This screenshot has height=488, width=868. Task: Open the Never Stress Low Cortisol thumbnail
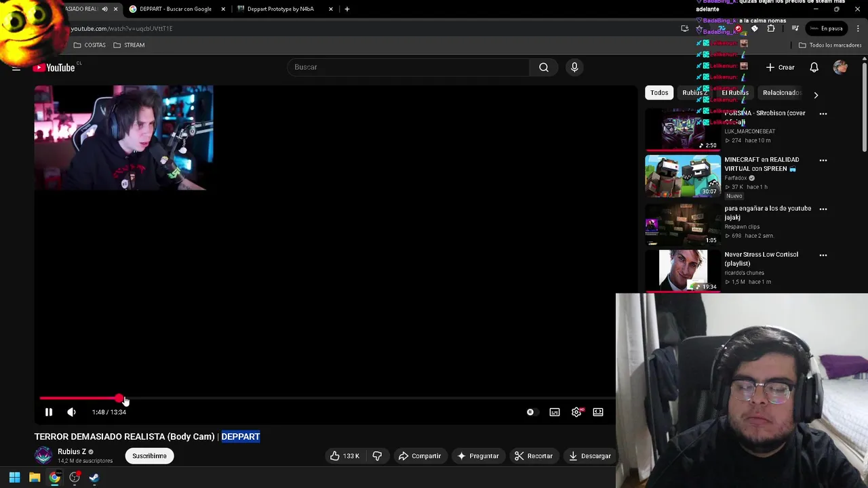tap(683, 270)
